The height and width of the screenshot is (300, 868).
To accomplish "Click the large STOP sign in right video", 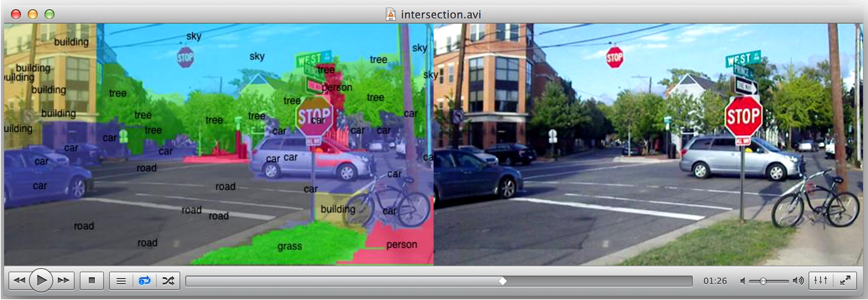I will coord(743,116).
